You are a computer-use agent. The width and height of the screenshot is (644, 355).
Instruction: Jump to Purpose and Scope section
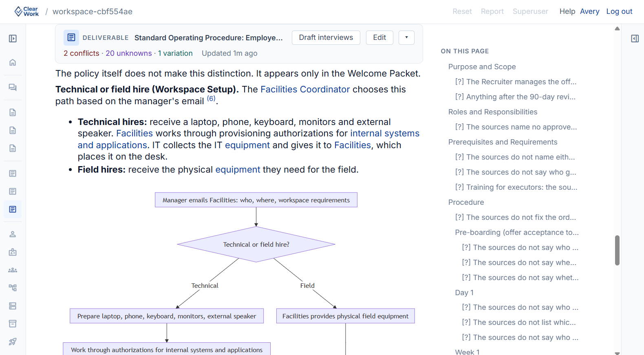click(482, 67)
